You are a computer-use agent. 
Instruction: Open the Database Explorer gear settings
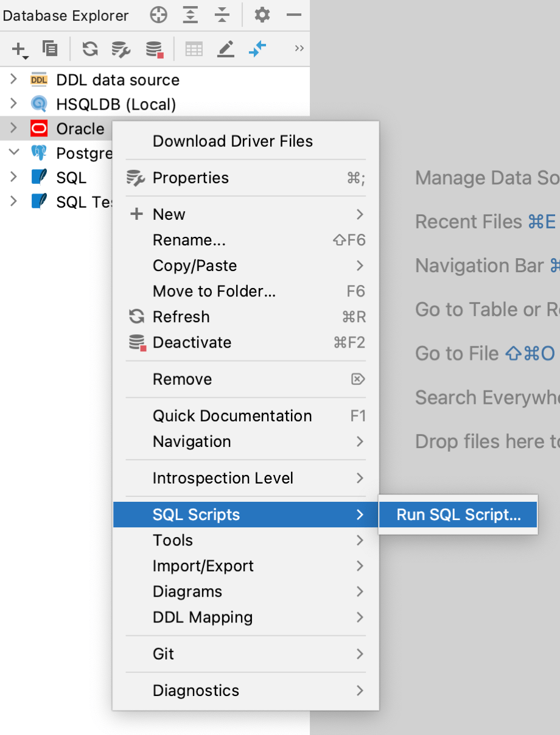[262, 15]
